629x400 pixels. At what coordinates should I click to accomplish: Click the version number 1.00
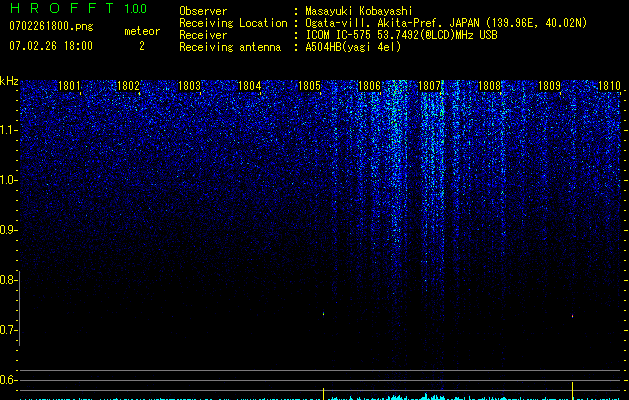tap(136, 8)
